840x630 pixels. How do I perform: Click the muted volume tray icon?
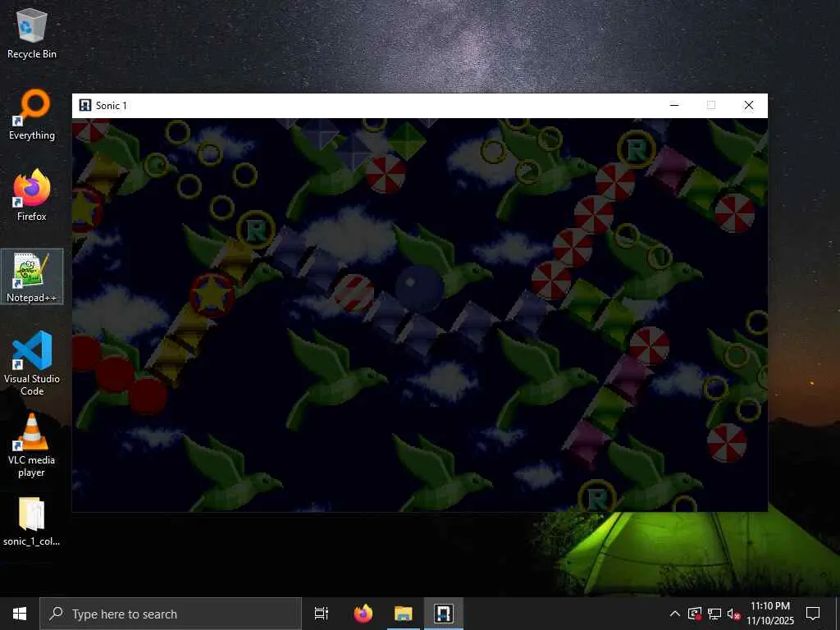click(733, 614)
